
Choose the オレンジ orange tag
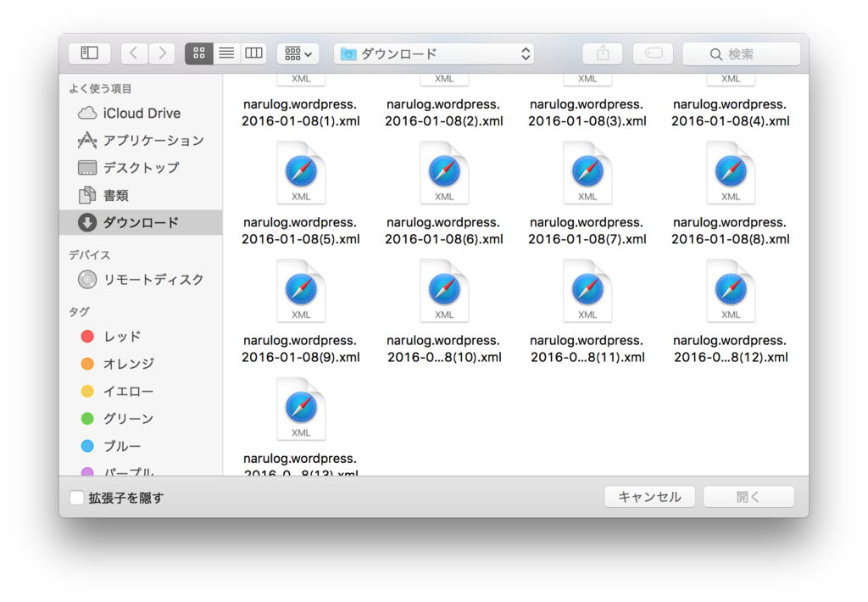[x=141, y=364]
